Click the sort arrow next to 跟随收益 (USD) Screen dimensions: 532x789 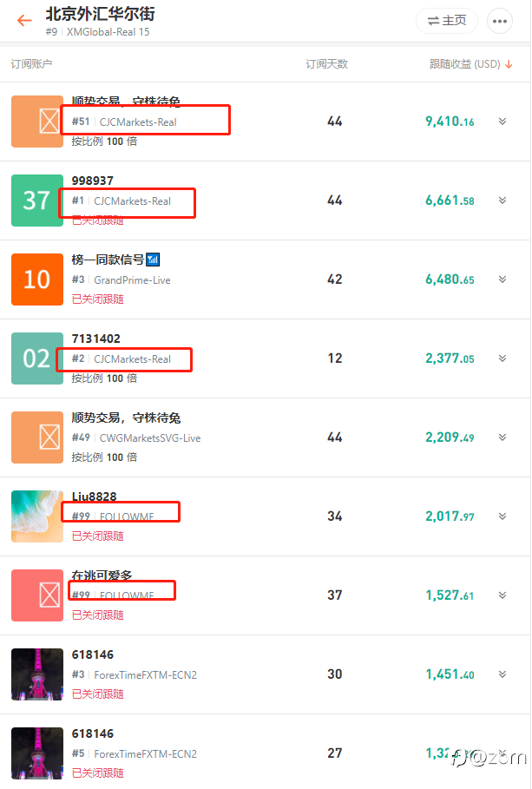coord(509,64)
